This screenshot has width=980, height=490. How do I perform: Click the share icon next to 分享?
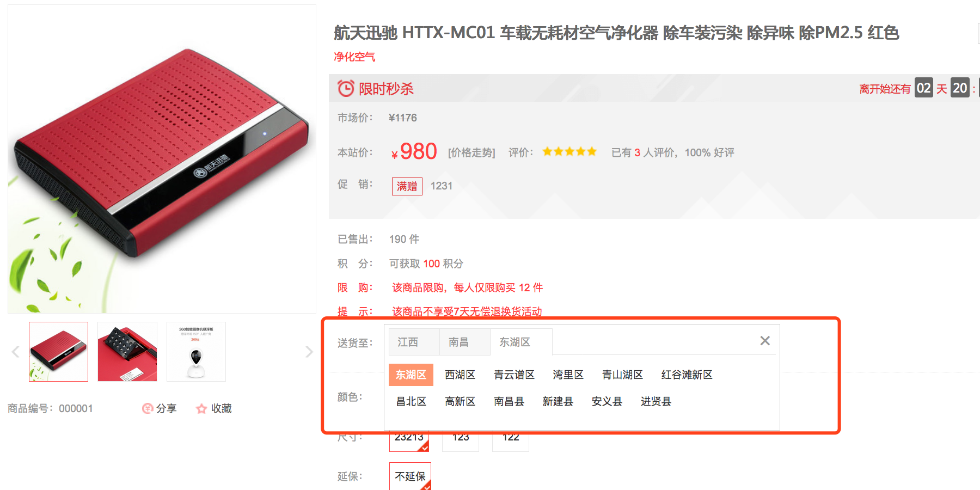[x=148, y=408]
